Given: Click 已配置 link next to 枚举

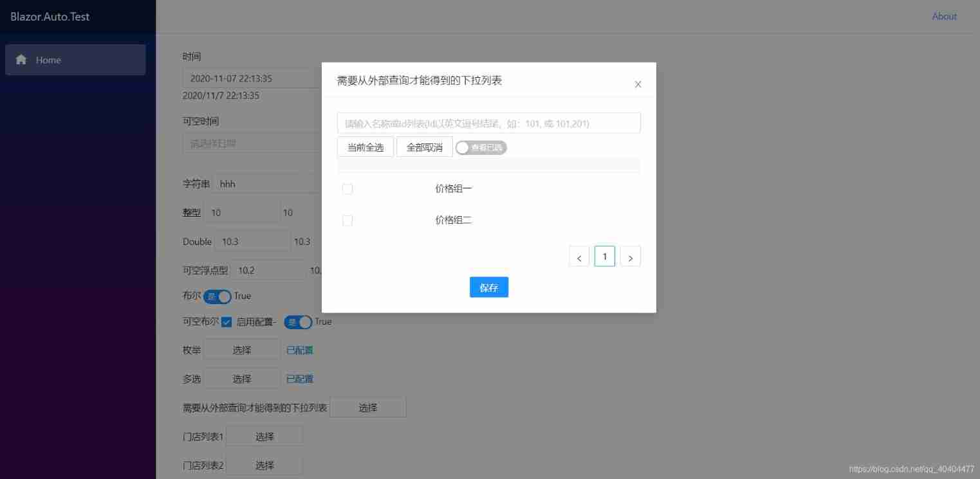Looking at the screenshot, I should (300, 350).
